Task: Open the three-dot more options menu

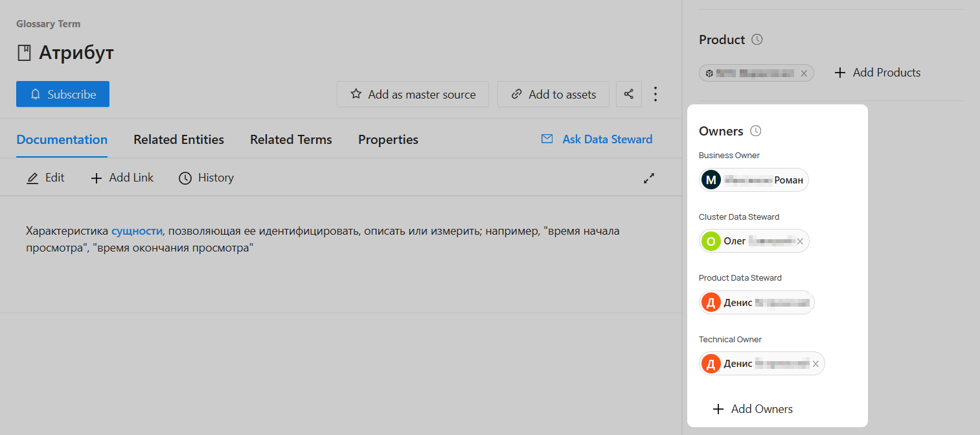Action: click(x=655, y=94)
